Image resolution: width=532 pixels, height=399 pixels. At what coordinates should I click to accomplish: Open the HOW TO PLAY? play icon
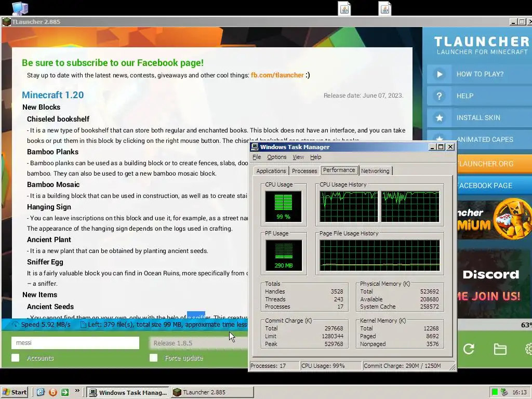coord(440,74)
